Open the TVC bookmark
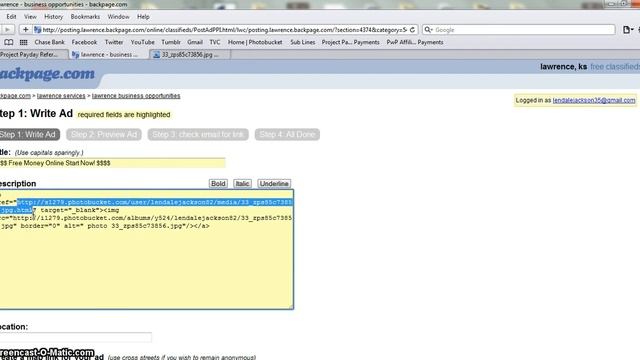This screenshot has height=360, width=640. (215, 42)
